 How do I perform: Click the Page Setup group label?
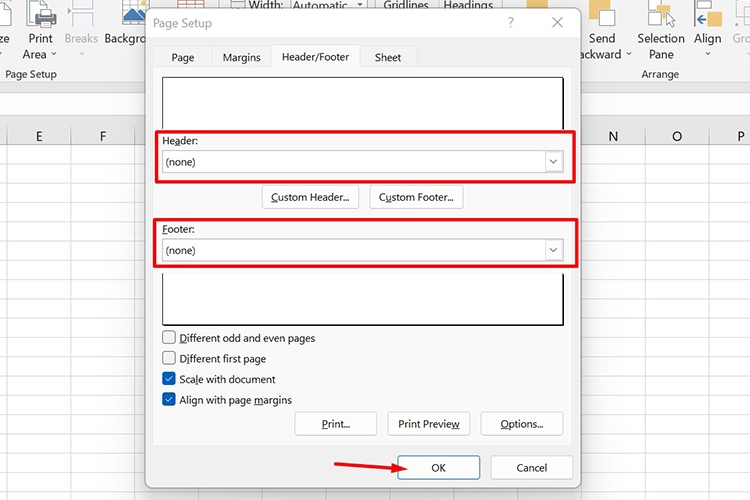click(31, 74)
